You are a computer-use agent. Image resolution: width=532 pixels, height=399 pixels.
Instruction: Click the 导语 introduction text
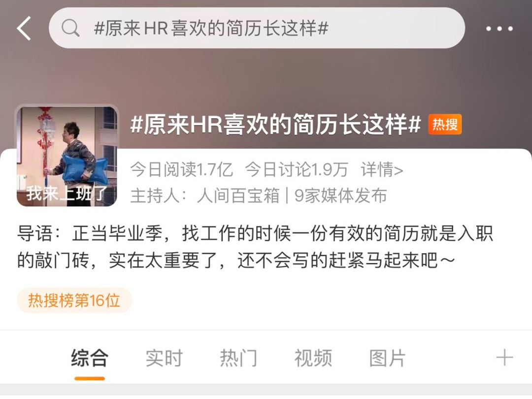click(x=255, y=247)
